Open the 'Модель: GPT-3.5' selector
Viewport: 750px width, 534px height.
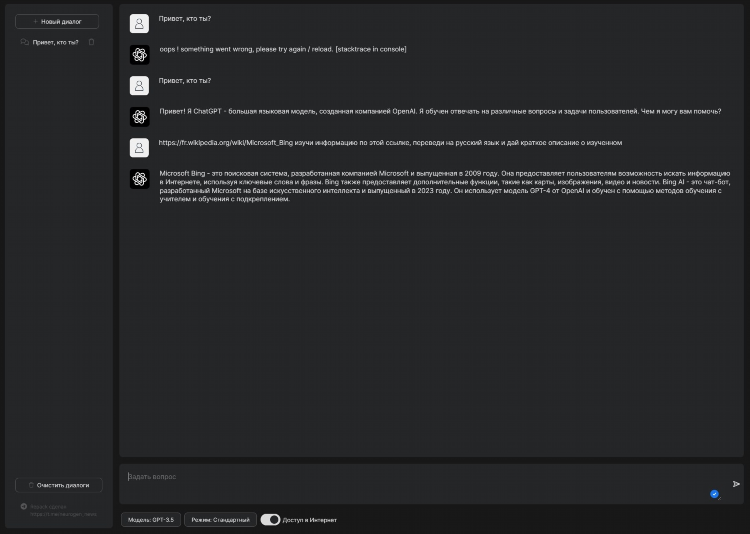(x=151, y=520)
